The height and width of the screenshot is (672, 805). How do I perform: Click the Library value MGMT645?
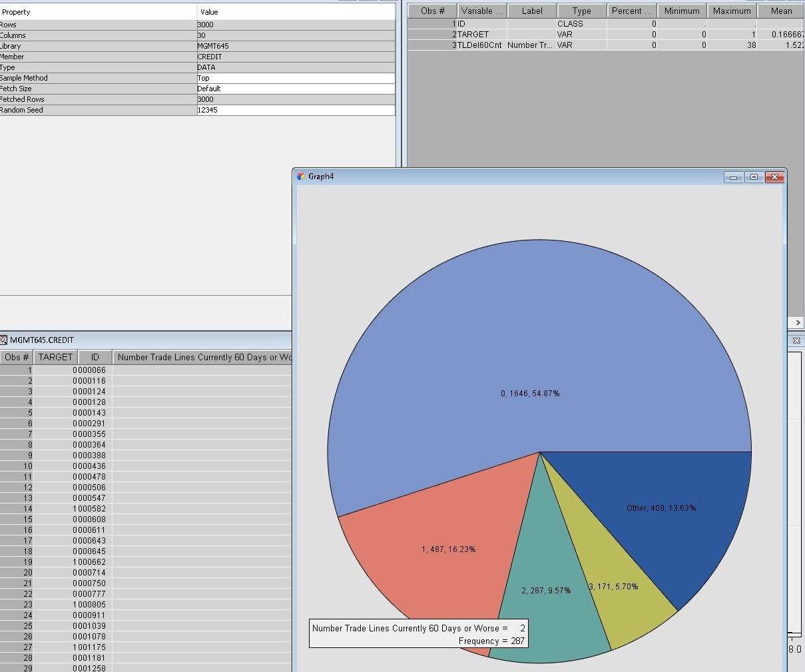point(296,46)
